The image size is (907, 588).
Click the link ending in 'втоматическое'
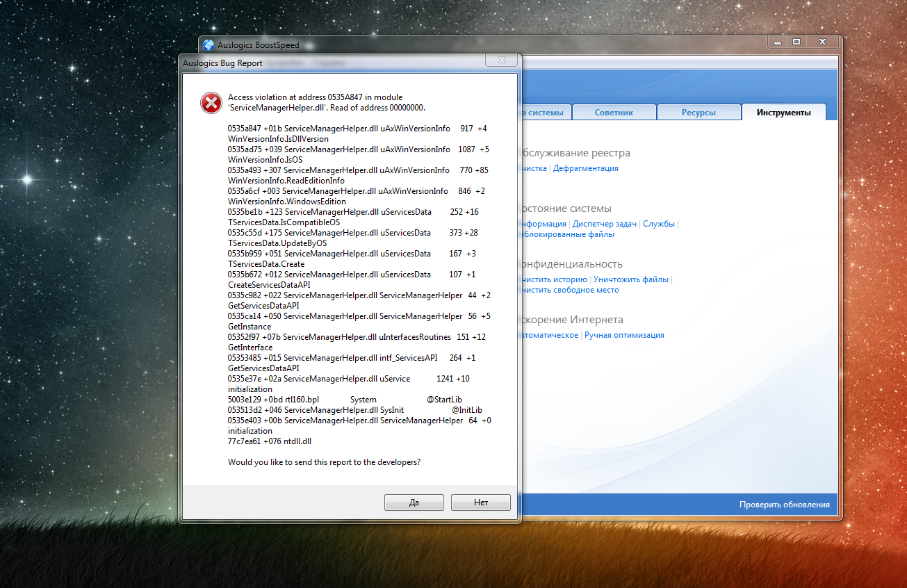(x=549, y=335)
